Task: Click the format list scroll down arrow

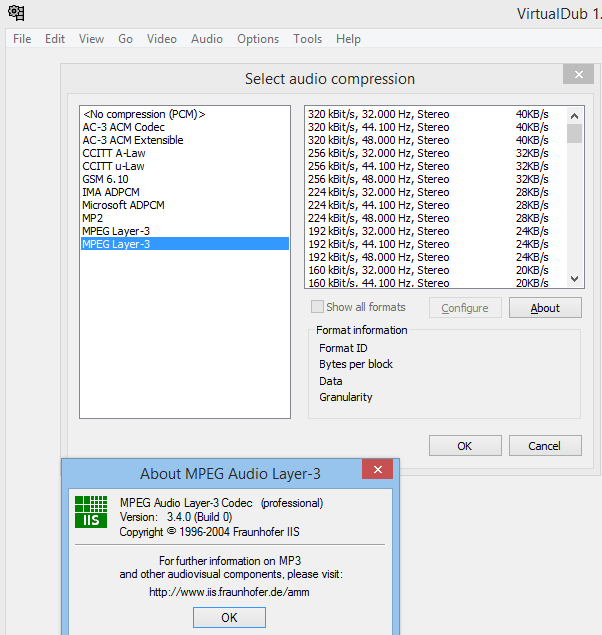Action: coord(574,279)
